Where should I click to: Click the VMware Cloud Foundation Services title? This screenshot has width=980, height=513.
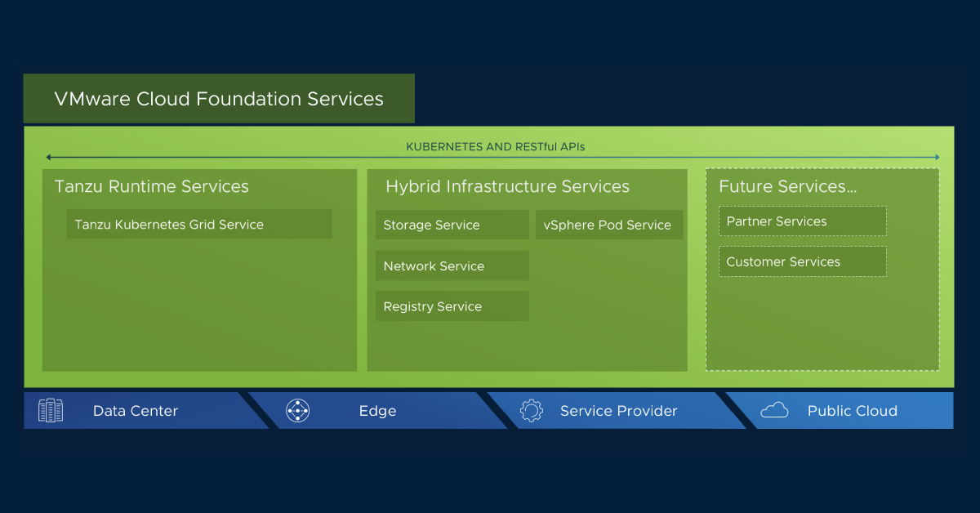point(219,99)
